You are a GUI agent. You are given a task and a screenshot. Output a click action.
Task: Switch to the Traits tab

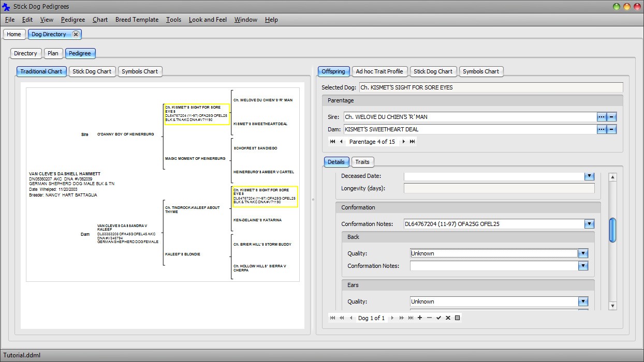click(362, 162)
